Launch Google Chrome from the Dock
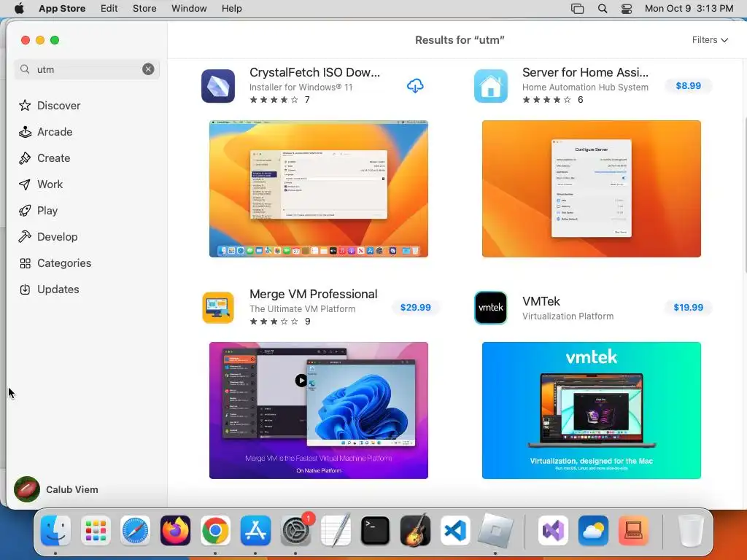This screenshot has height=560, width=747. 215,531
